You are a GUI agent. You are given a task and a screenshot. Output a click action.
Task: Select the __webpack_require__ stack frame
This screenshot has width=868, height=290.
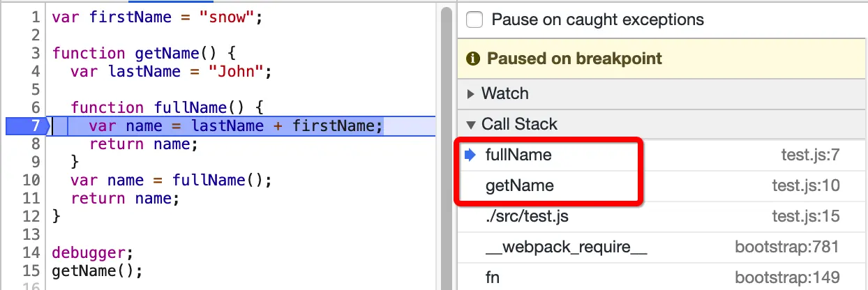click(566, 247)
